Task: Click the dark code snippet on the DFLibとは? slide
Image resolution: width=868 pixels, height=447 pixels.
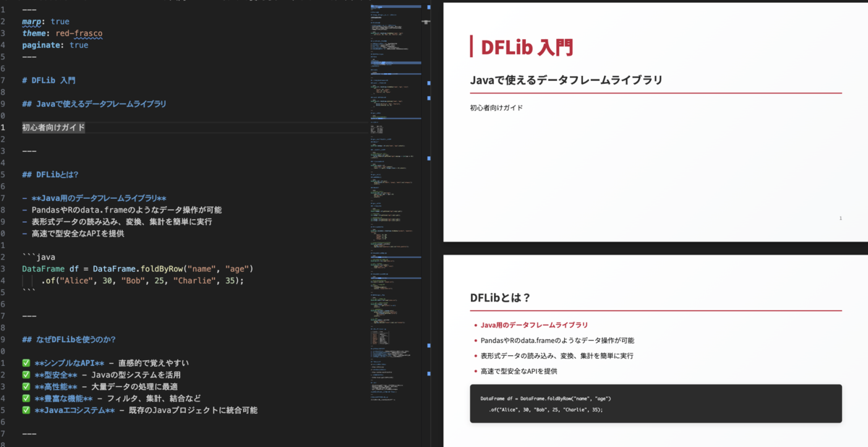Action: [655, 404]
